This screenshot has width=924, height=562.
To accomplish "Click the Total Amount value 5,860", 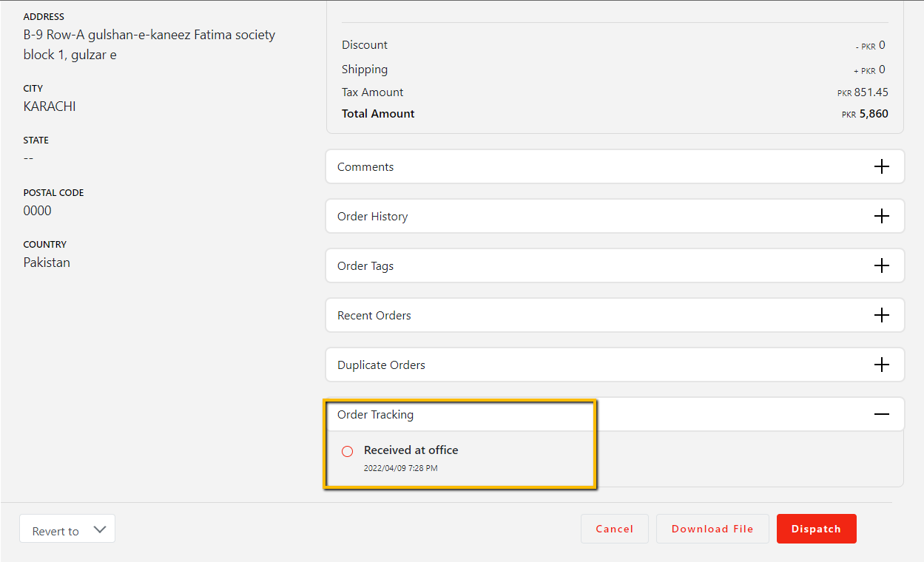I will [873, 114].
